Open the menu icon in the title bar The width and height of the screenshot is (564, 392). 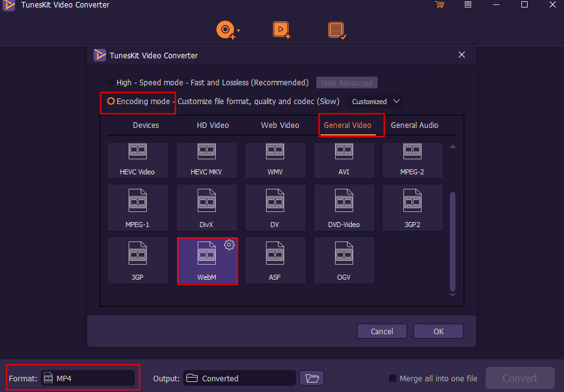[x=467, y=4]
